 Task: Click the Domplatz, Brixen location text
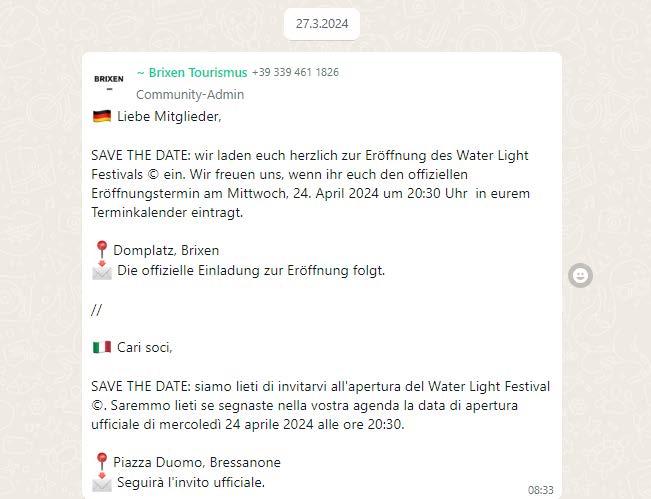click(x=166, y=250)
